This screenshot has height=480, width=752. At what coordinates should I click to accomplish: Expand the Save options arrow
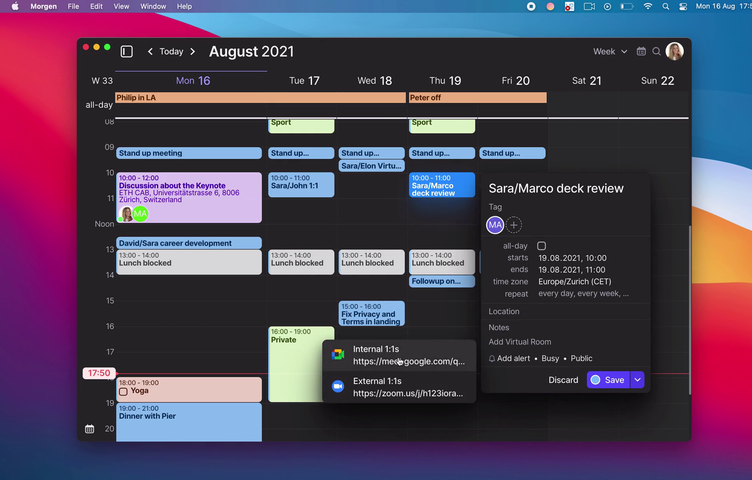[637, 380]
